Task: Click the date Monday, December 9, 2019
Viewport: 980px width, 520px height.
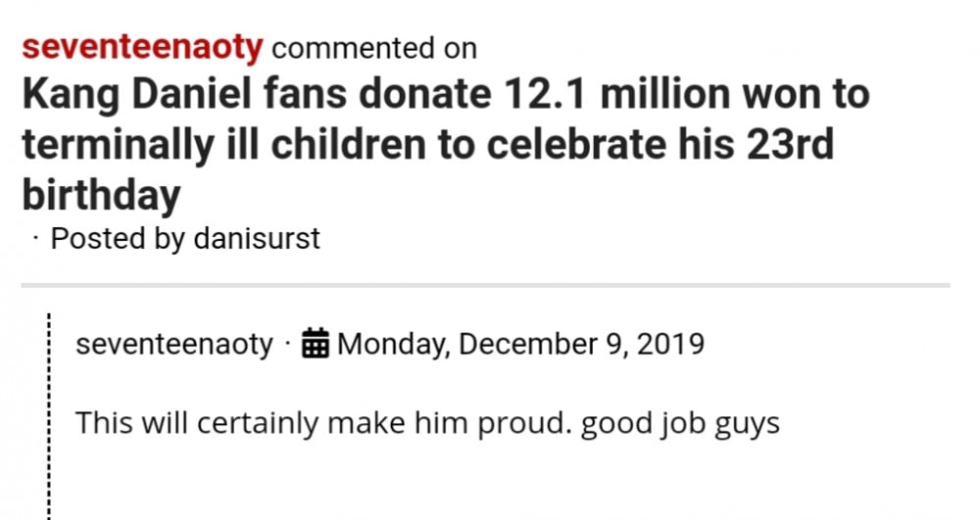Action: coord(520,345)
